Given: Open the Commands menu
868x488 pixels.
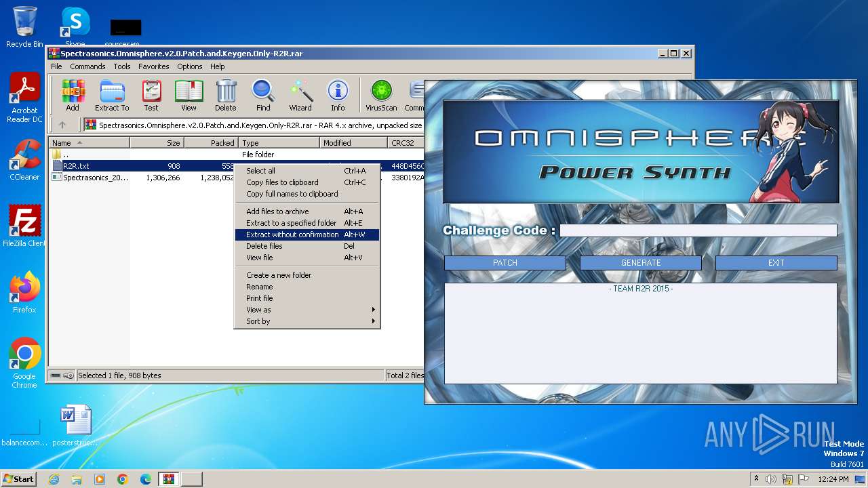Looking at the screenshot, I should pyautogui.click(x=87, y=66).
